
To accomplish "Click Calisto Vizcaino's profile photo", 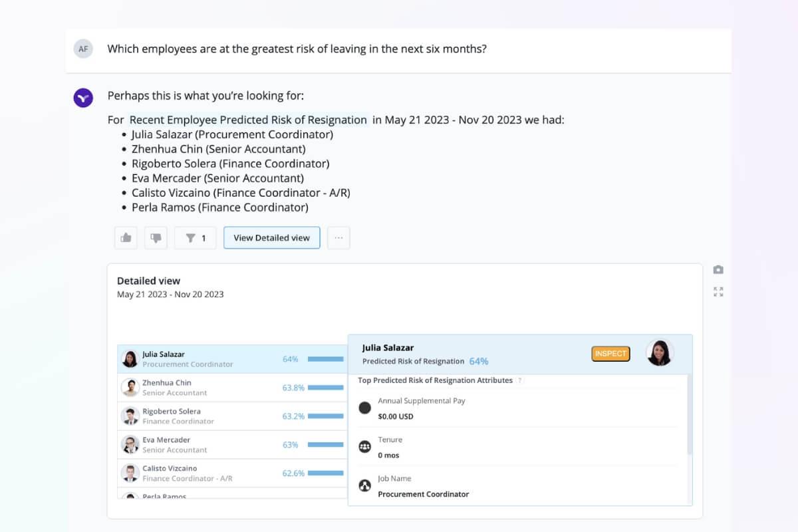I will [x=130, y=473].
